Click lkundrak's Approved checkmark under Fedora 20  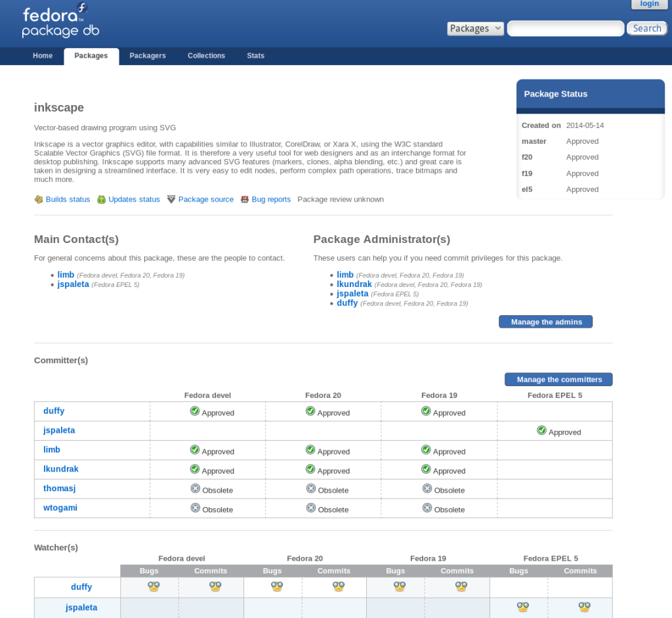(x=309, y=468)
